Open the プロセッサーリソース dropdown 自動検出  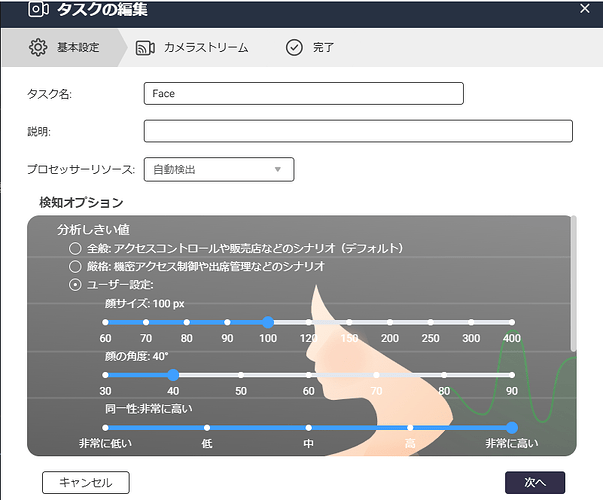coord(219,169)
